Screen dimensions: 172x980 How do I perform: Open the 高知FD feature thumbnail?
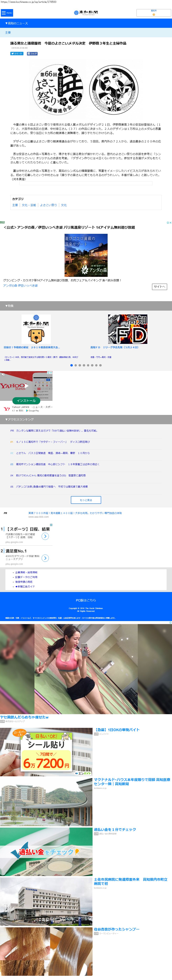[x=128, y=329]
